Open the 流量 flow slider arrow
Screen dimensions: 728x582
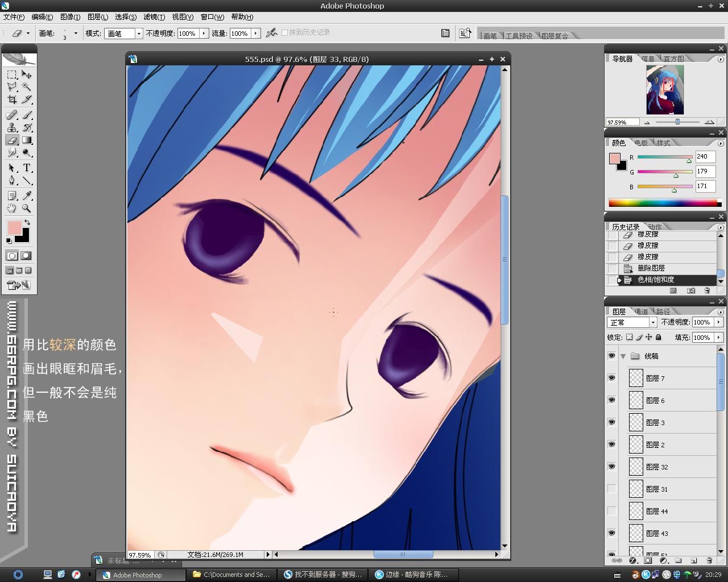[x=255, y=34]
